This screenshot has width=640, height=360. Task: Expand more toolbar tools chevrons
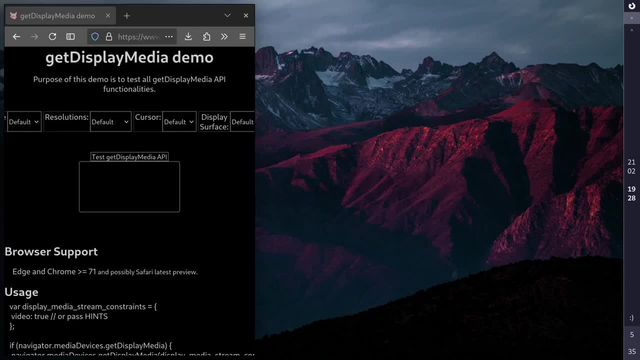[x=224, y=37]
